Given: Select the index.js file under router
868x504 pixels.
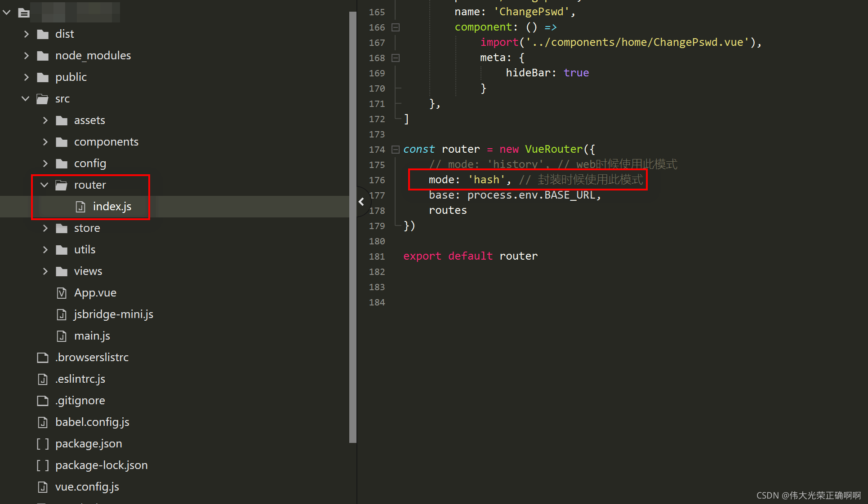Looking at the screenshot, I should (112, 206).
